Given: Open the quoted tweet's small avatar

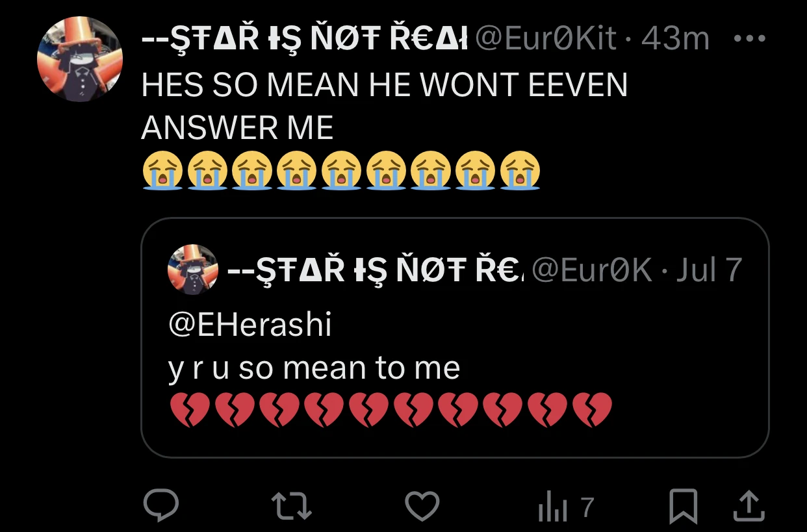Looking at the screenshot, I should point(193,270).
